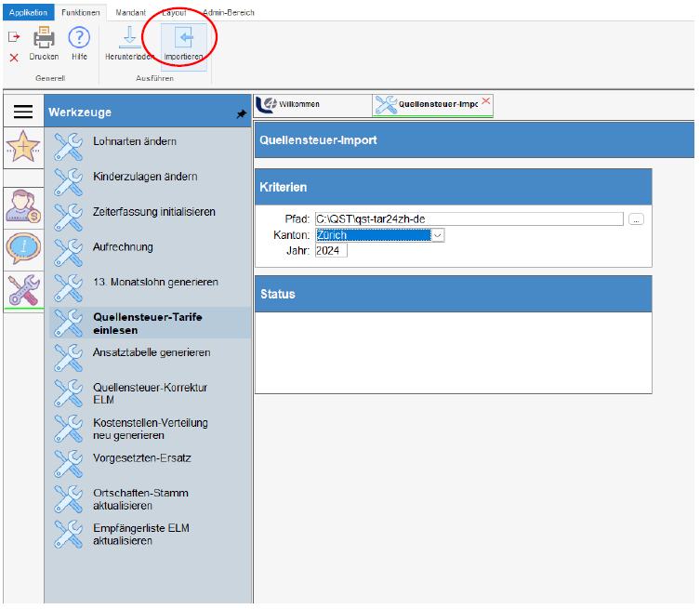This screenshot has height=609, width=700.
Task: Open 13. Monatslohn generieren tool
Action: [x=155, y=282]
